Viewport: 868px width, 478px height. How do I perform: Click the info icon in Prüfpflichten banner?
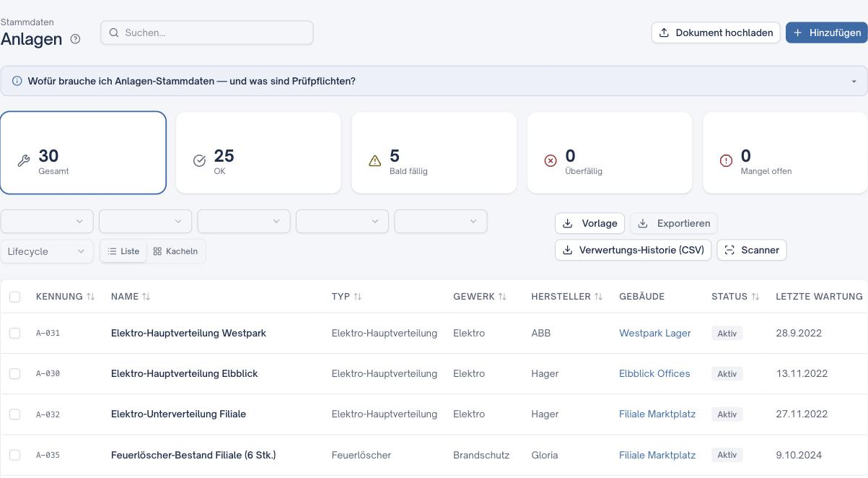pos(17,81)
